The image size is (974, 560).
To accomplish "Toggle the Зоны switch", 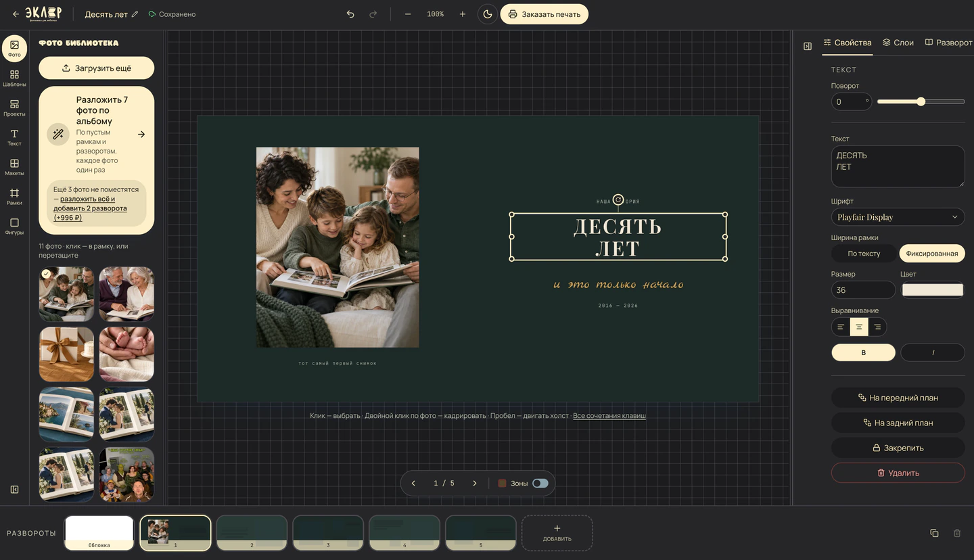I will click(540, 484).
